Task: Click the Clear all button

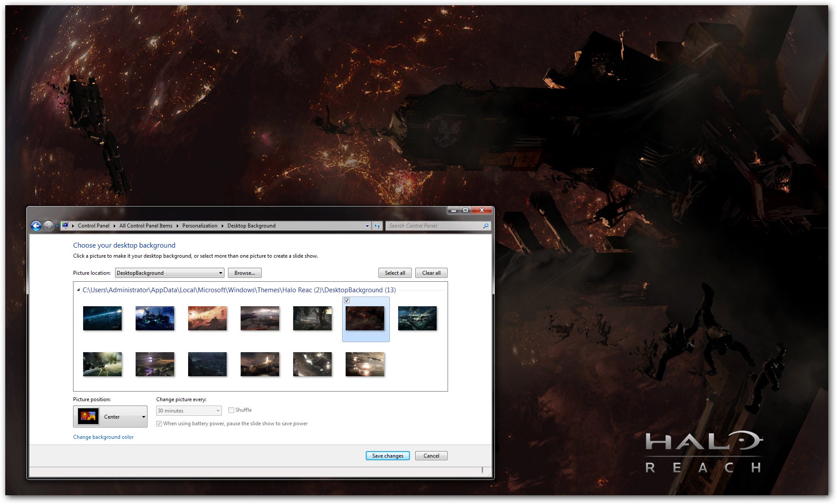Action: tap(431, 273)
